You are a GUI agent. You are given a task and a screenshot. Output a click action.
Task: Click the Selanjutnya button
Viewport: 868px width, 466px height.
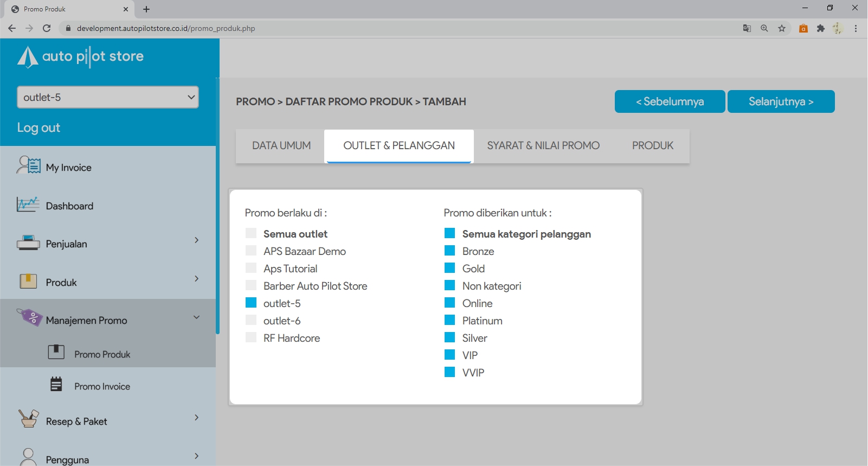781,101
